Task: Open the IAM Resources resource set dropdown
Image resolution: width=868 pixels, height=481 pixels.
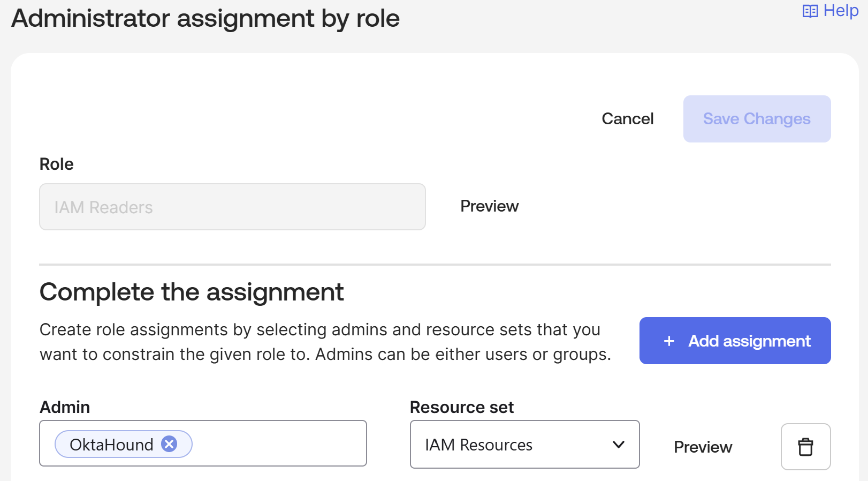Action: coord(524,445)
